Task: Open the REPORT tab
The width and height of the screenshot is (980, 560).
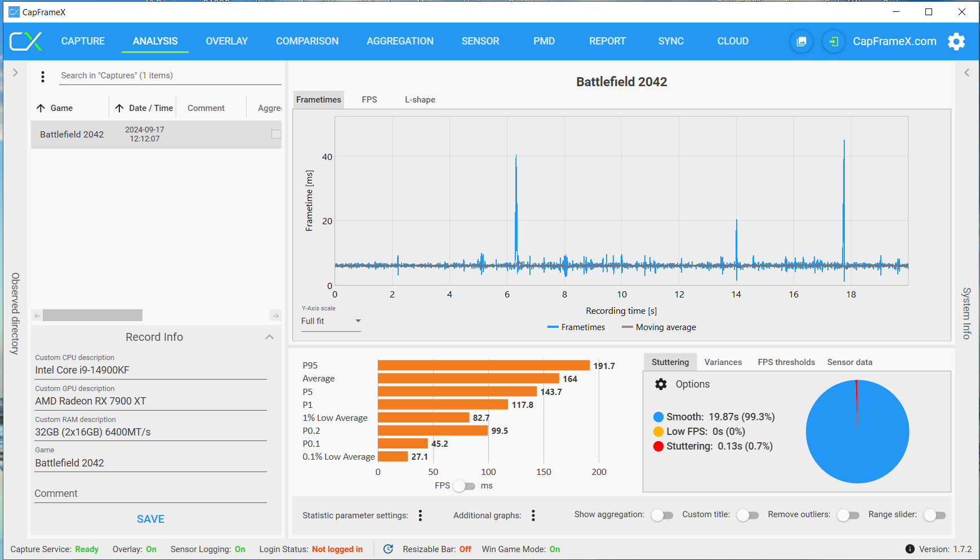Action: pos(607,41)
